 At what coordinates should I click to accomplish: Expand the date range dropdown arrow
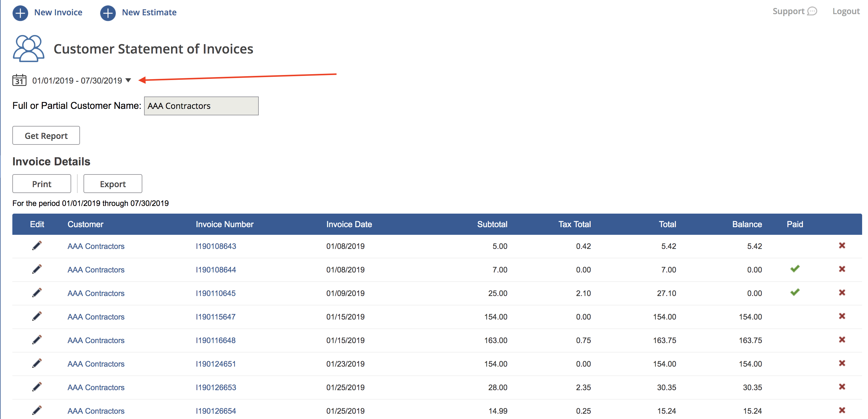tap(128, 80)
